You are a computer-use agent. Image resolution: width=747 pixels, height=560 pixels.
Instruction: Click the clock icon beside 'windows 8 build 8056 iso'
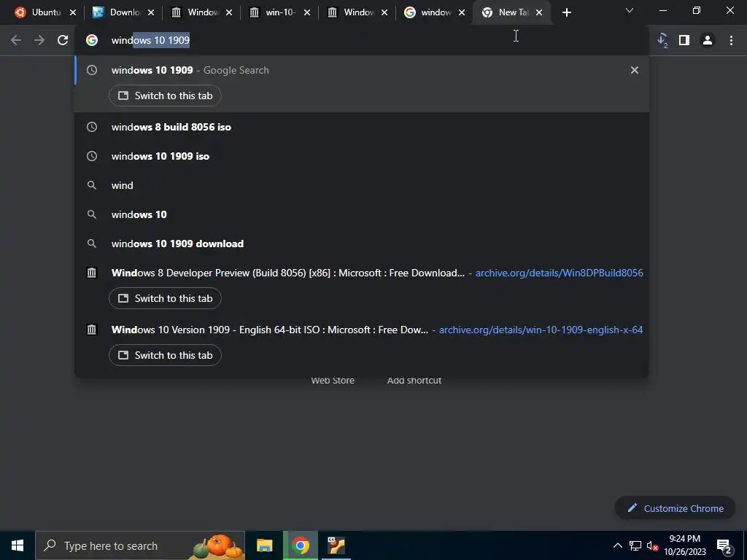pyautogui.click(x=92, y=127)
